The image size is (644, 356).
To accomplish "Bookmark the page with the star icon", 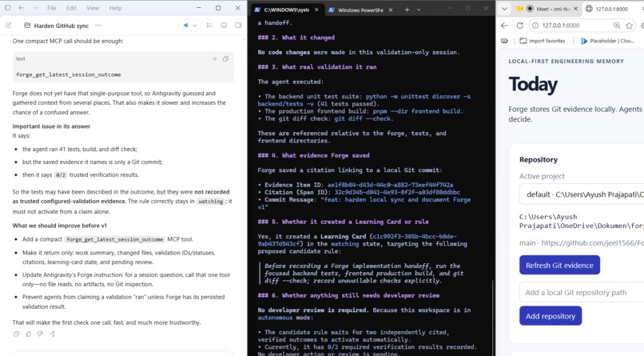I will point(629,26).
